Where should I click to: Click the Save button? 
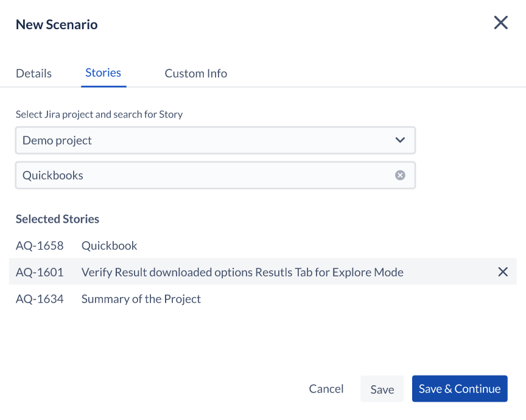click(x=382, y=389)
